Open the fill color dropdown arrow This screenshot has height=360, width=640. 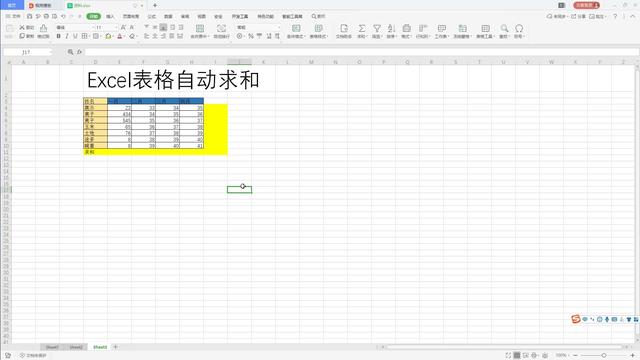(113, 36)
